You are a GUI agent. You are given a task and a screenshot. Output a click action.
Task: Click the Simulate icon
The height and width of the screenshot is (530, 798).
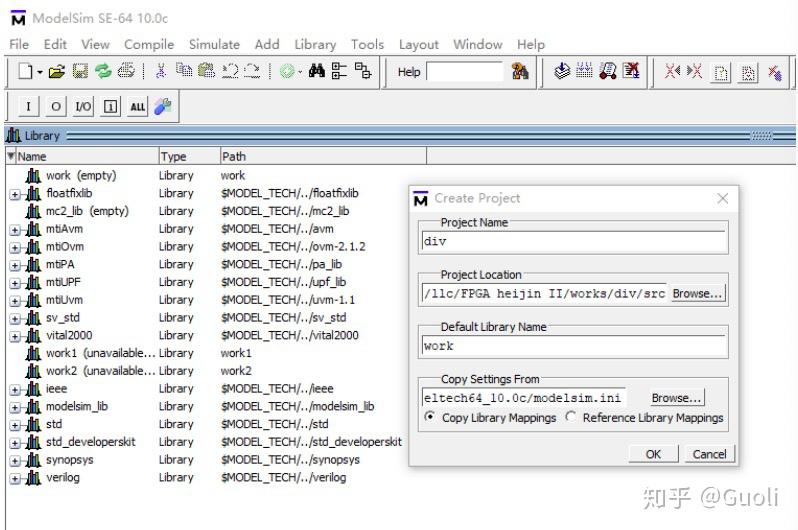tap(608, 71)
